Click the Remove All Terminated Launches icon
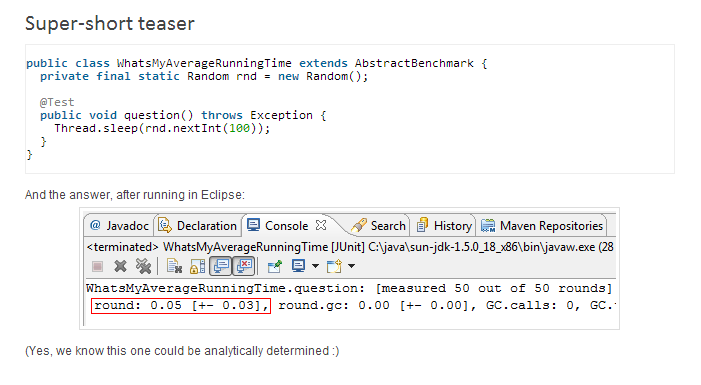The image size is (701, 385). pyautogui.click(x=143, y=266)
